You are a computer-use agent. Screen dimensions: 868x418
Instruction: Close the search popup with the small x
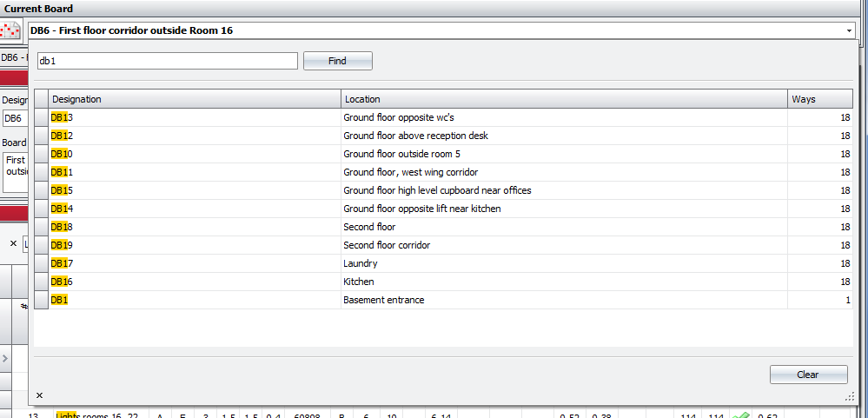pyautogui.click(x=39, y=395)
